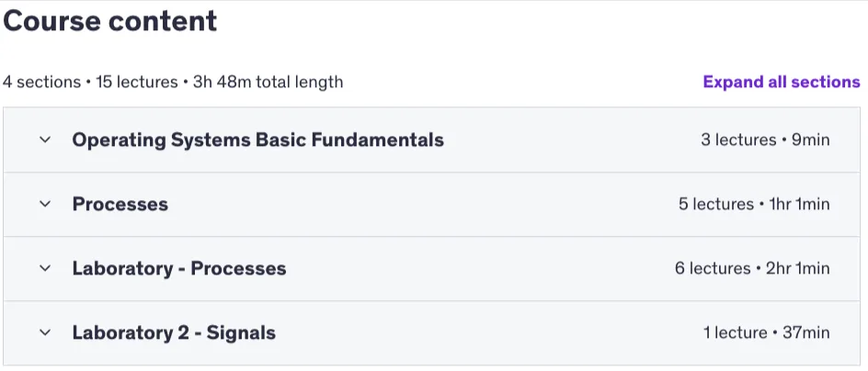
Task: Click the Laboratory - Processes section heading
Action: [179, 268]
